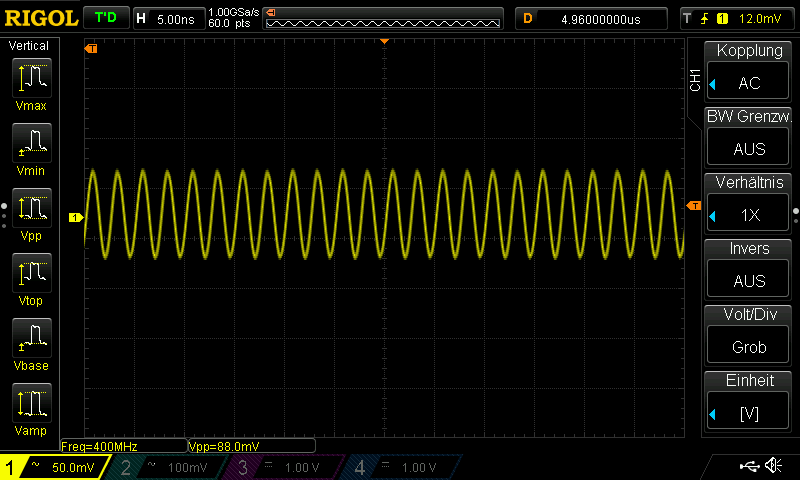Select channel 4 tab at 1.00 V
Image resolution: width=800 pixels, height=480 pixels.
(402, 467)
